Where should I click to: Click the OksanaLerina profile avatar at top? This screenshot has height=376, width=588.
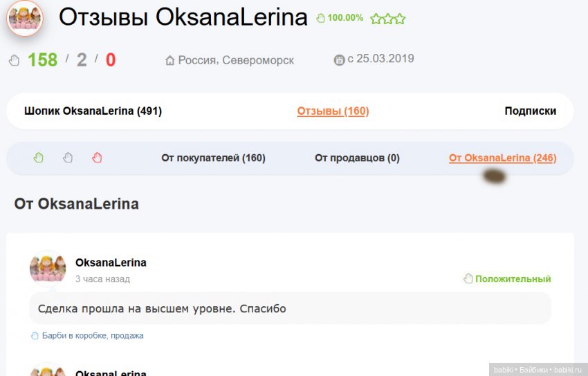(x=25, y=18)
